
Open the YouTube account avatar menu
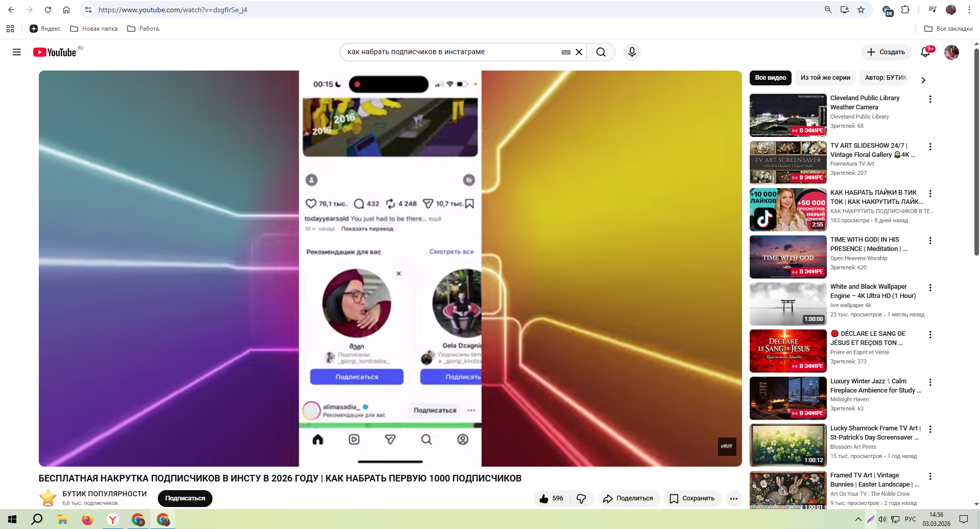pyautogui.click(x=951, y=52)
